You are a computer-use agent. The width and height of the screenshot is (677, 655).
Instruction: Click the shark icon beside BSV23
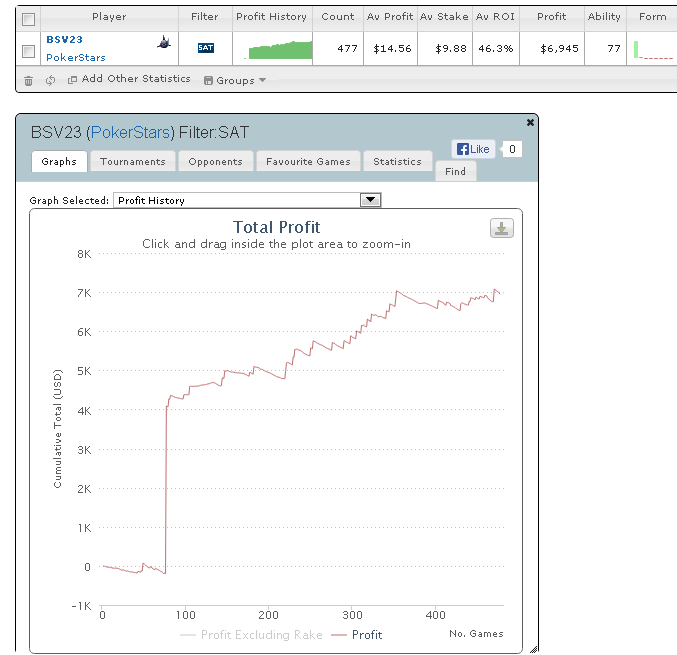point(164,42)
